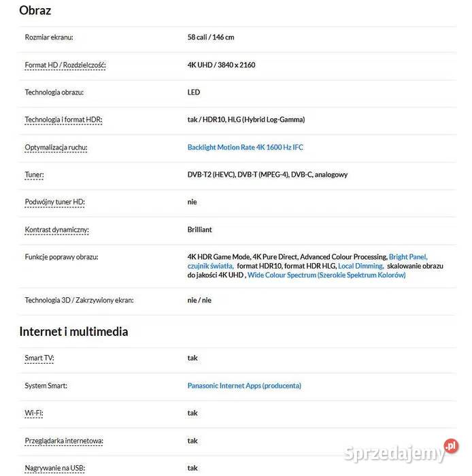The width and height of the screenshot is (472, 476).
Task: Open the Bright Panel link
Action: coord(408,257)
